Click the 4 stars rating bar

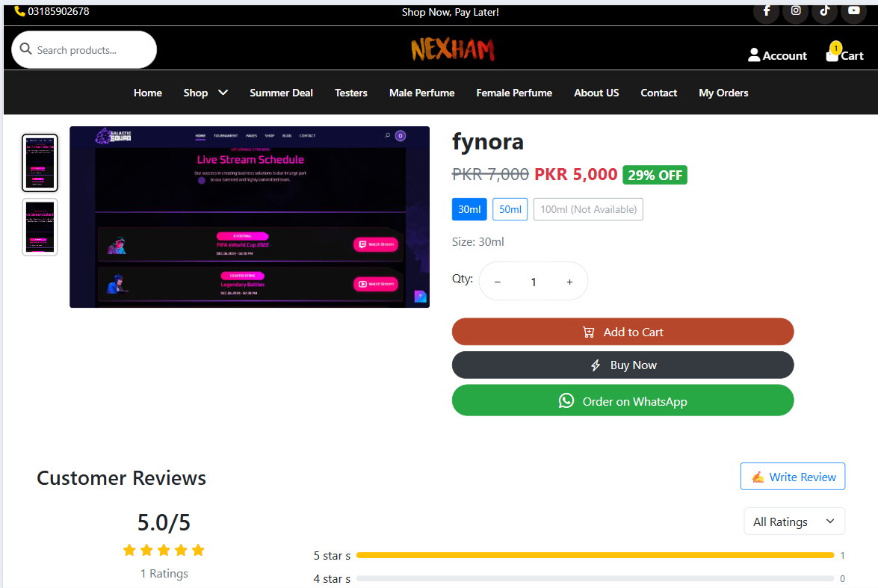coord(596,578)
